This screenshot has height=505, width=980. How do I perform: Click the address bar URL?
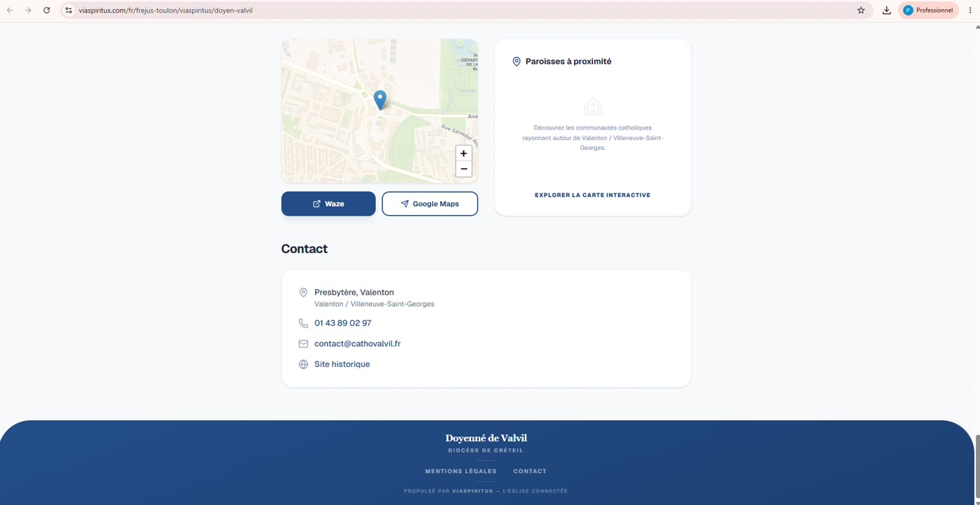[166, 11]
